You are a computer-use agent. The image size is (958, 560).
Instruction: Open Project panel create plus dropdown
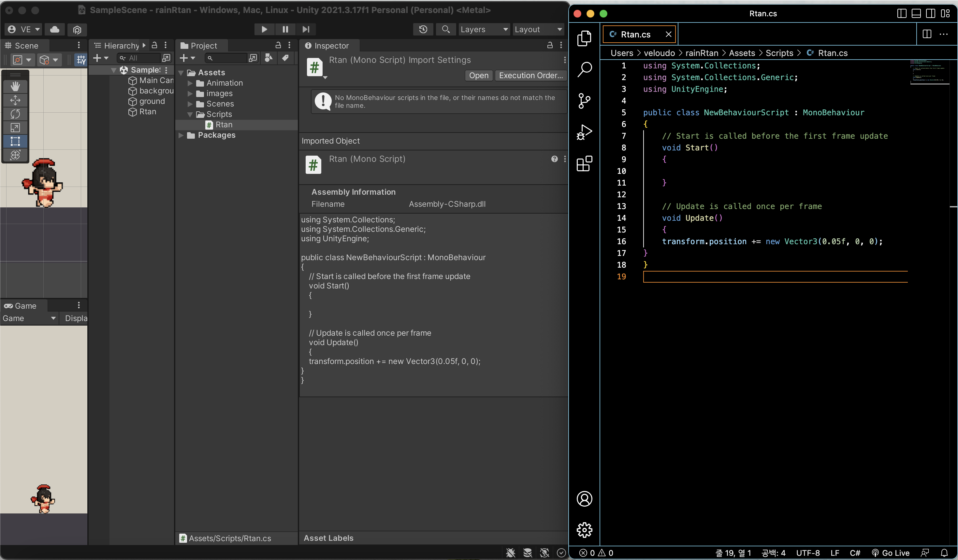[187, 58]
